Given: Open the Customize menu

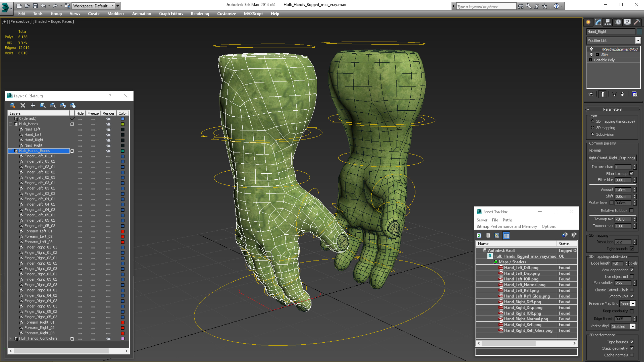Looking at the screenshot, I should coord(227,14).
